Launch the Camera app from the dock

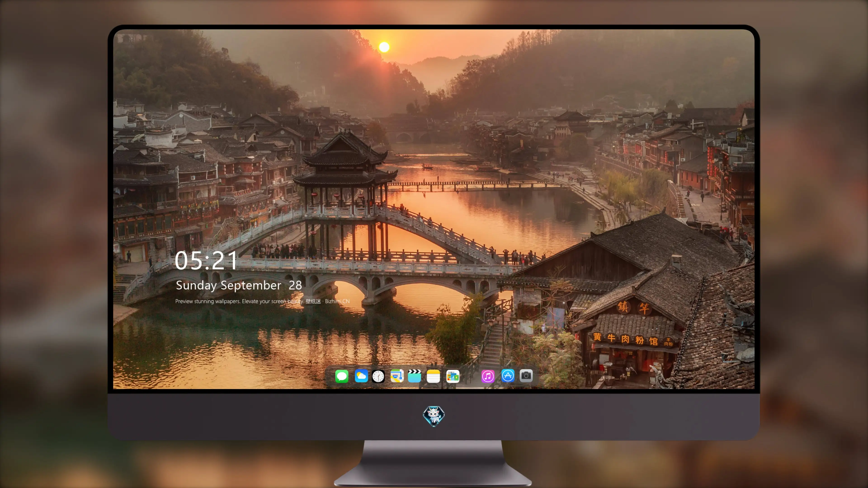tap(526, 376)
